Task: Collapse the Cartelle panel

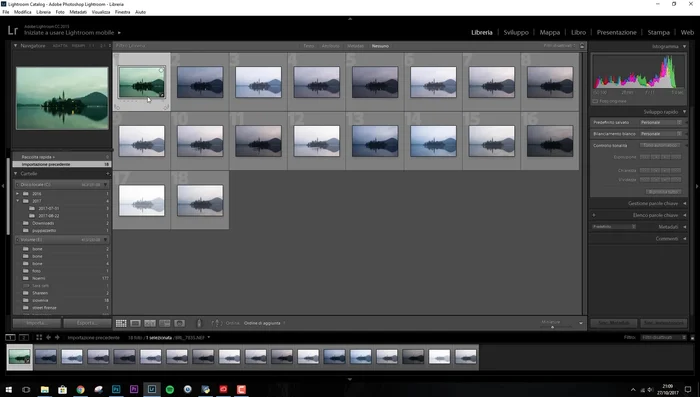Action: pyautogui.click(x=16, y=174)
